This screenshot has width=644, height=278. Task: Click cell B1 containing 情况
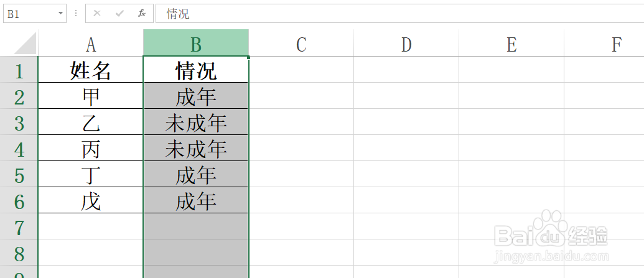pyautogui.click(x=196, y=70)
